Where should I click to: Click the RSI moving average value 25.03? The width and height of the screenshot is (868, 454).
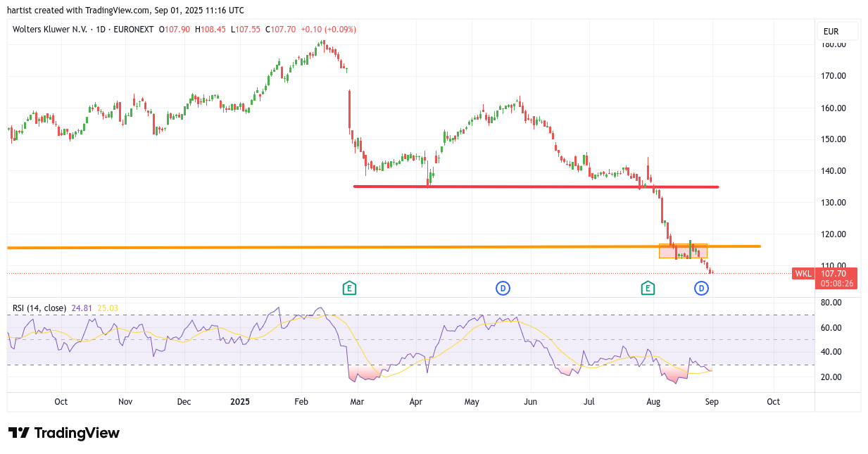pos(108,308)
